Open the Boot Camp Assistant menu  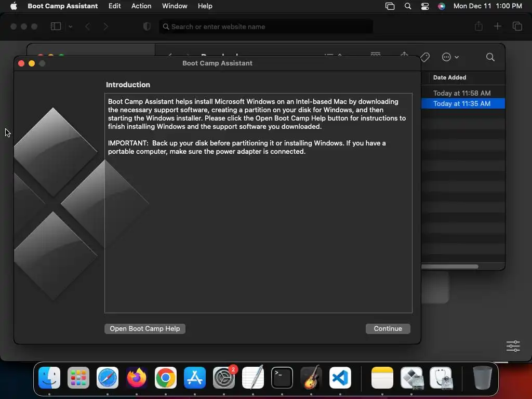62,6
